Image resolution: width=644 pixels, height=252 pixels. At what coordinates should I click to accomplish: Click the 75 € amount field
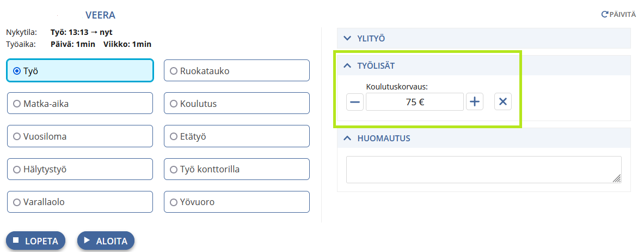(x=415, y=101)
